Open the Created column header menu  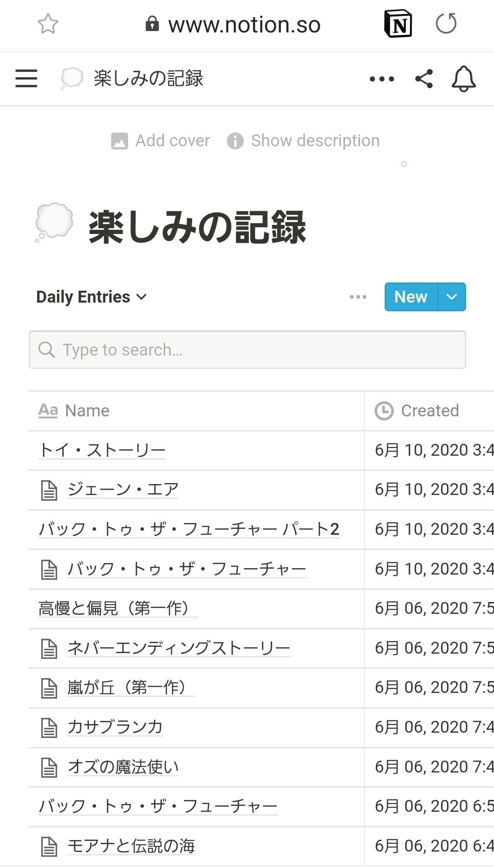click(x=430, y=411)
